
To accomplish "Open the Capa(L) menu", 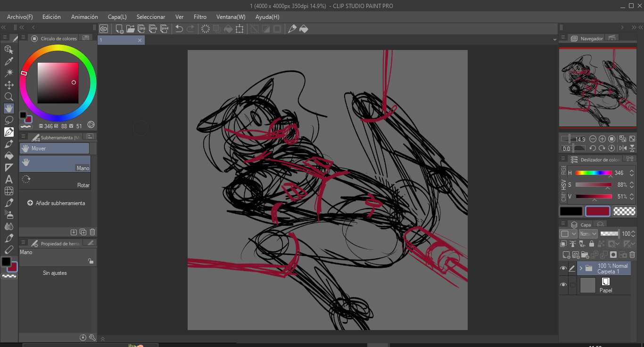I will (x=117, y=17).
